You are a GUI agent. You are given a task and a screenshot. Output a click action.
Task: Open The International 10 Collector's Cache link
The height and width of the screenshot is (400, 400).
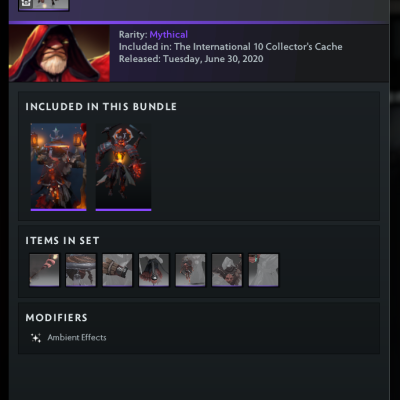coord(258,47)
